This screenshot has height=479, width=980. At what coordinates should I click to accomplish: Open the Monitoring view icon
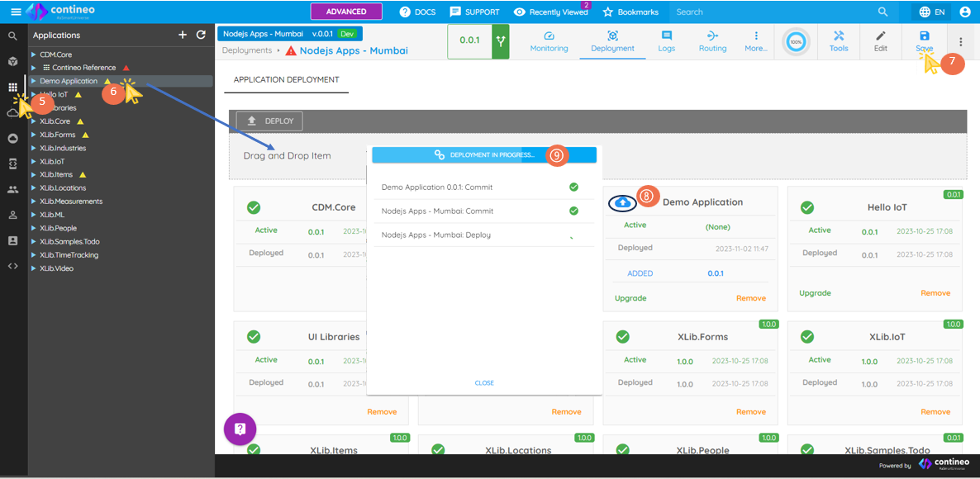click(549, 36)
